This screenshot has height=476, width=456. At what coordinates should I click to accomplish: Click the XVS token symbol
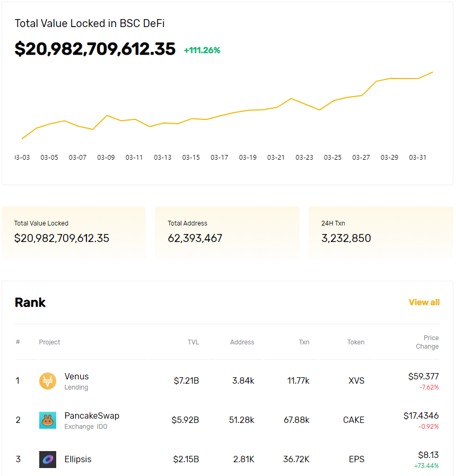[x=356, y=381]
